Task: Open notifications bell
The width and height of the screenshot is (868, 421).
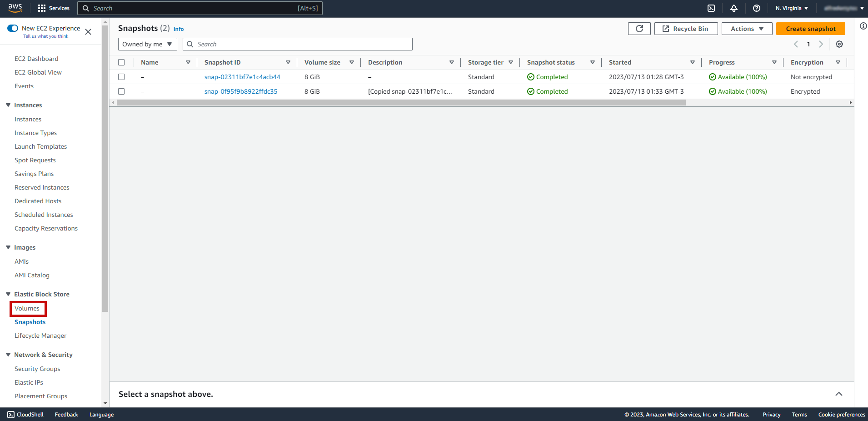Action: (x=734, y=8)
